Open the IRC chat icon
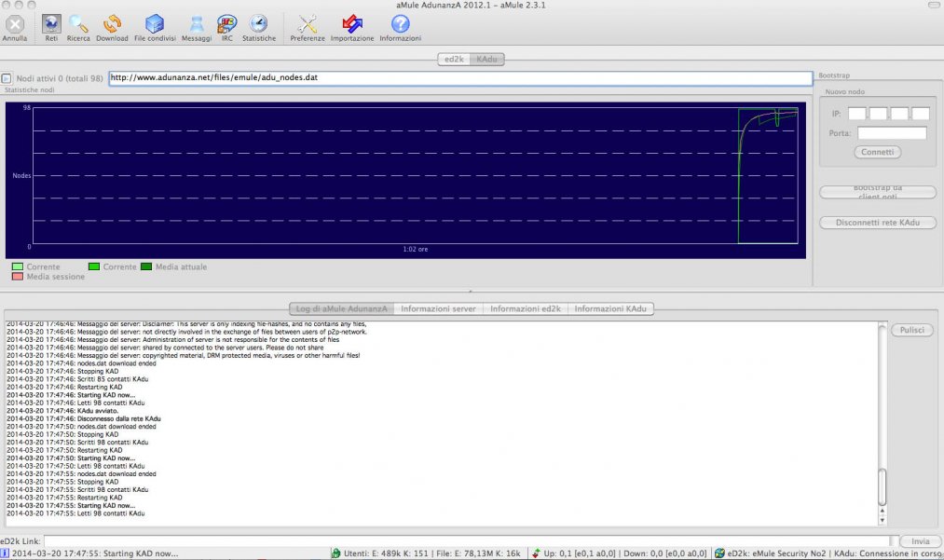Screen dimensions: 944x560 pos(227,24)
